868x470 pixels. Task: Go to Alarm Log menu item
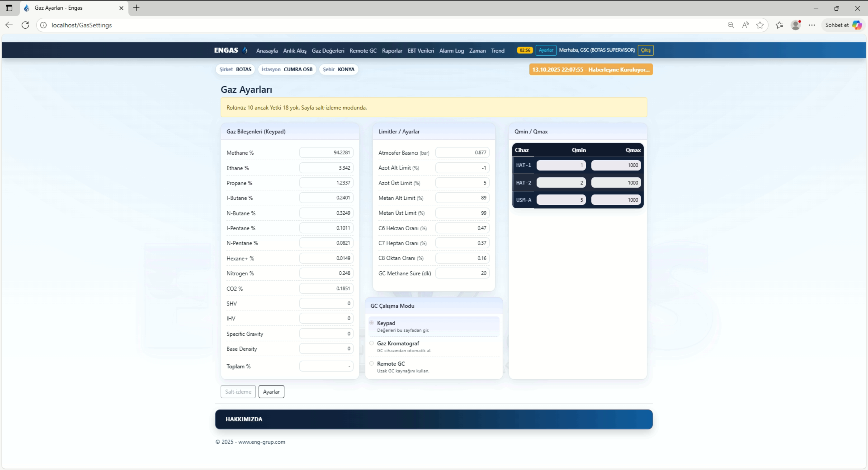pyautogui.click(x=451, y=51)
